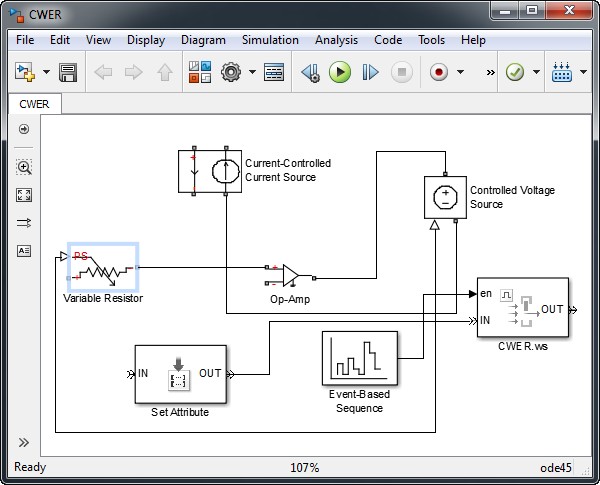
Task: Toggle the sample time display arrows icon
Action: point(24,223)
